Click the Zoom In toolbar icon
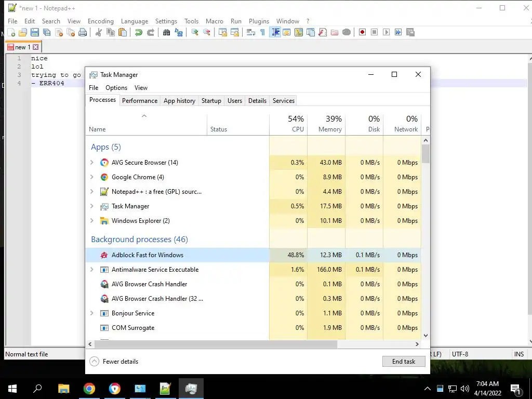Viewport: 532px width, 399px height. pos(194,32)
